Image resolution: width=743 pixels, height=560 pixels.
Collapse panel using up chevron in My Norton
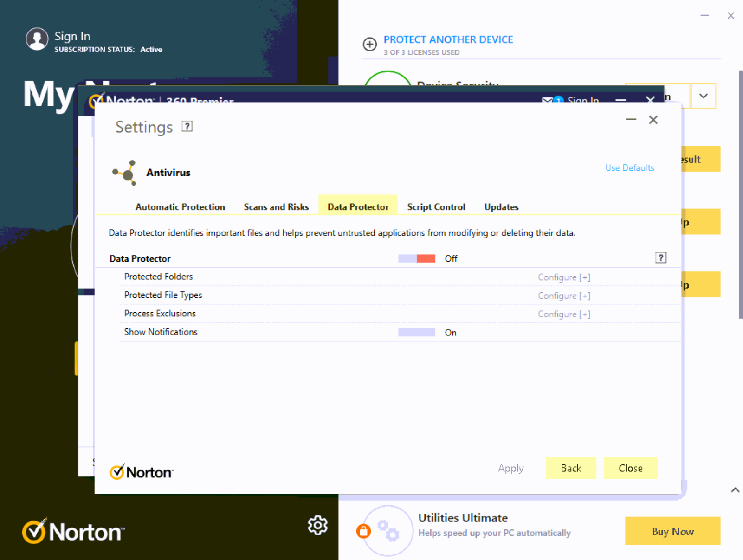point(735,490)
